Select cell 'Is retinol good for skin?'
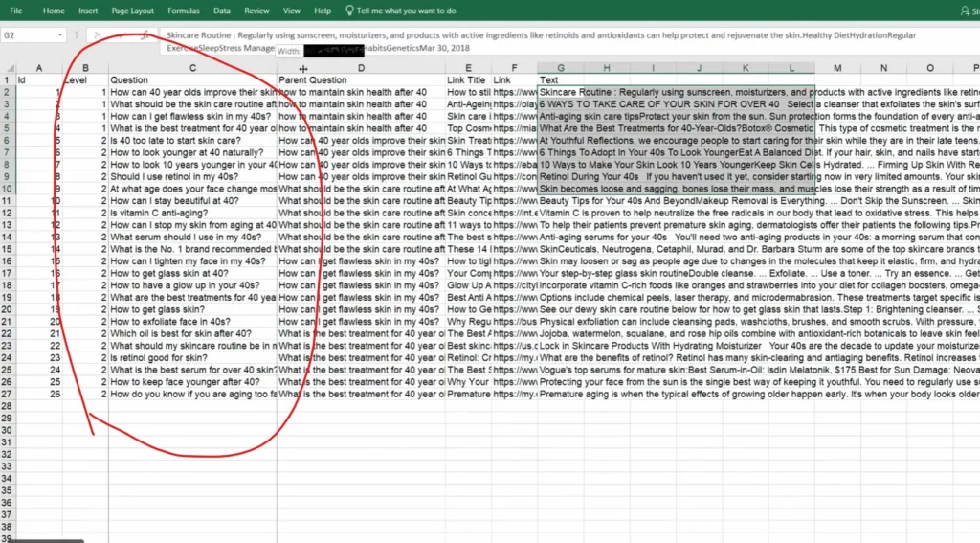 192,358
